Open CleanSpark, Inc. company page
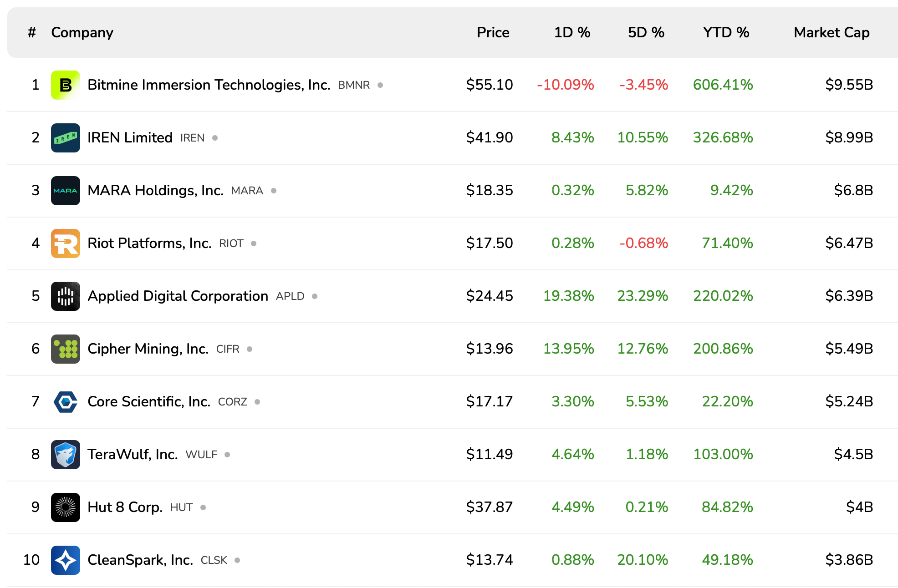Screen dimensions: 898x588 pyautogui.click(x=140, y=560)
